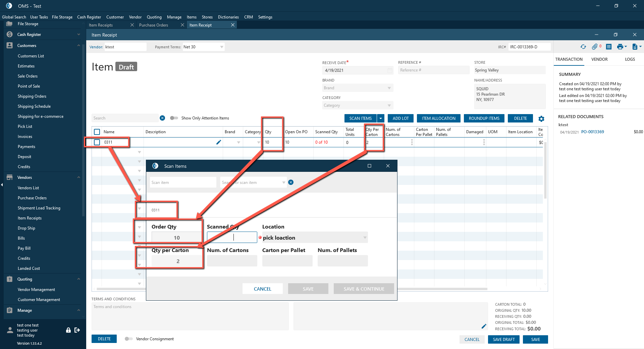Viewport: 644px width, 349px height.
Task: Maximize the Scan Items dialog
Action: pos(369,166)
